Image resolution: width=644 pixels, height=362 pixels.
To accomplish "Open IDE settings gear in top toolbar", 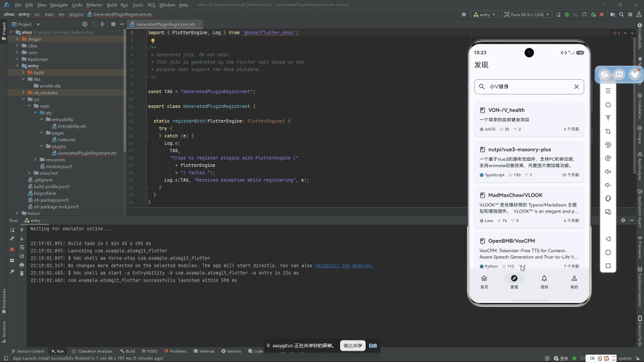I will coord(630,14).
